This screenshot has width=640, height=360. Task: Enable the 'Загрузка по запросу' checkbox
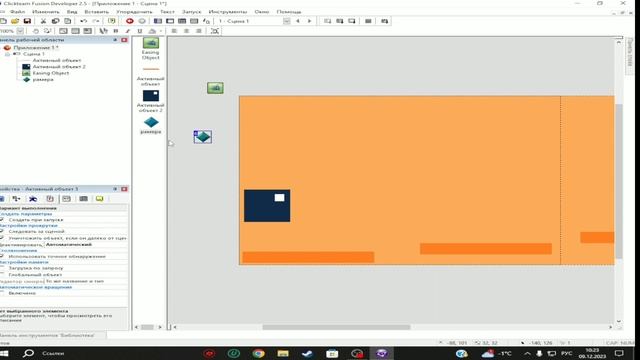[x=2, y=268]
